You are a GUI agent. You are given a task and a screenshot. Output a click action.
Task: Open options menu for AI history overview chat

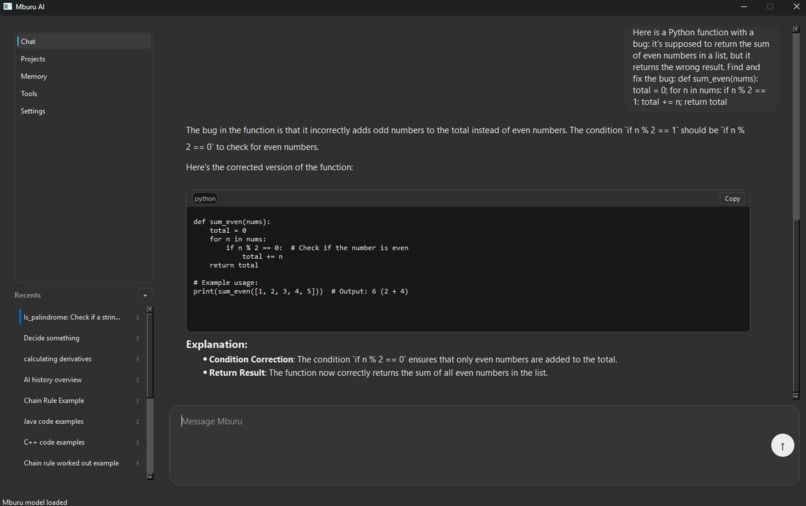coord(137,380)
